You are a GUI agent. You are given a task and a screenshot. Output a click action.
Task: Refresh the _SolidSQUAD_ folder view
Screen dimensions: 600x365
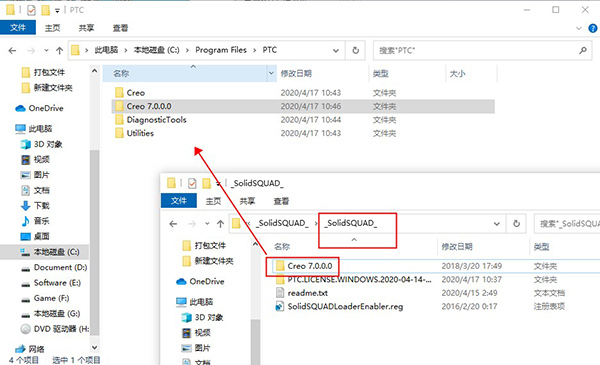[x=516, y=223]
